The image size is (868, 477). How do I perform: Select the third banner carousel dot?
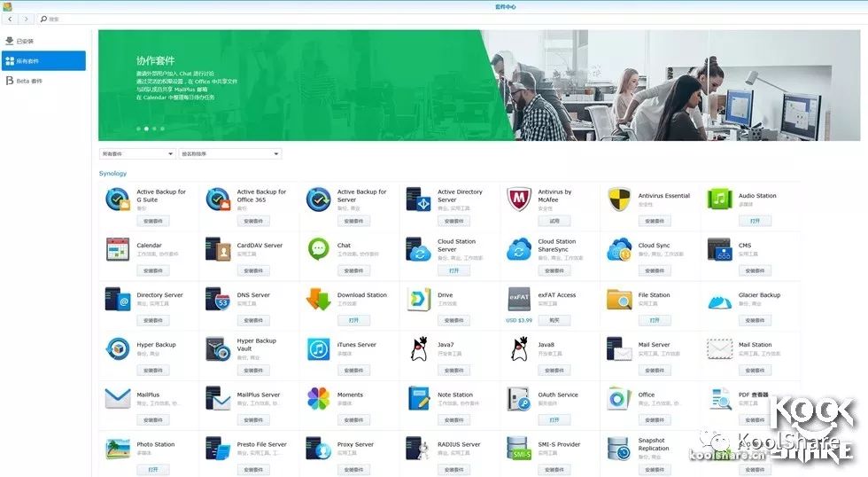click(x=154, y=129)
